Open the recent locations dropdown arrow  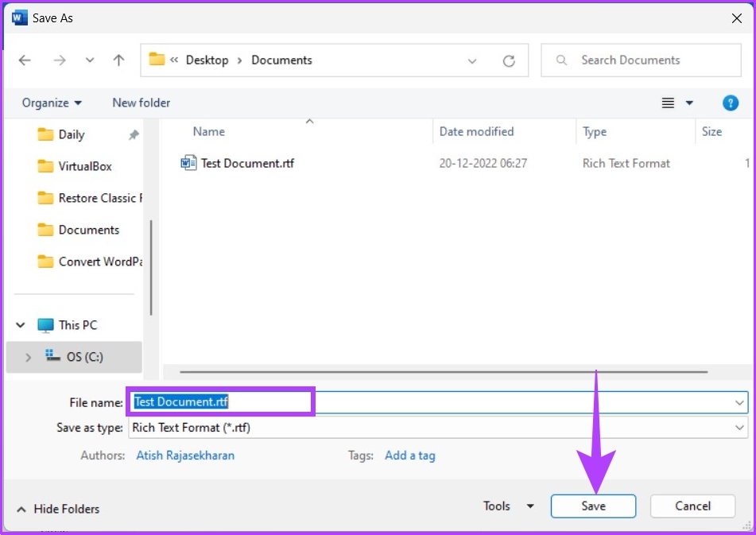pos(90,60)
